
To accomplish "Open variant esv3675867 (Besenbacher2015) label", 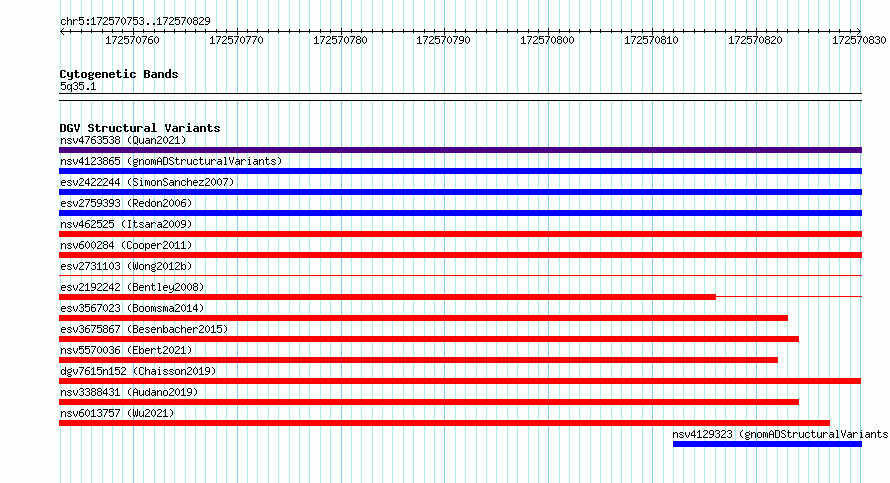I will 144,329.
